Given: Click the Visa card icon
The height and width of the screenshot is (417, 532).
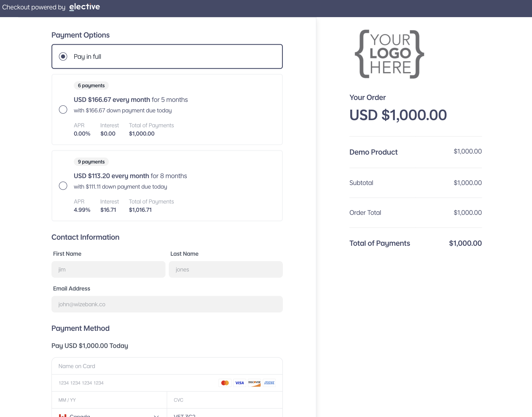Looking at the screenshot, I should (x=240, y=383).
